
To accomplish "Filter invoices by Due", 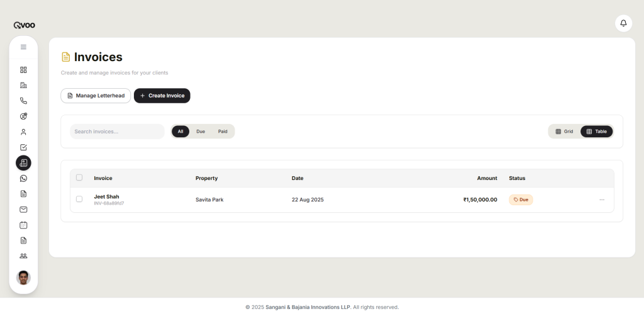I will click(201, 132).
